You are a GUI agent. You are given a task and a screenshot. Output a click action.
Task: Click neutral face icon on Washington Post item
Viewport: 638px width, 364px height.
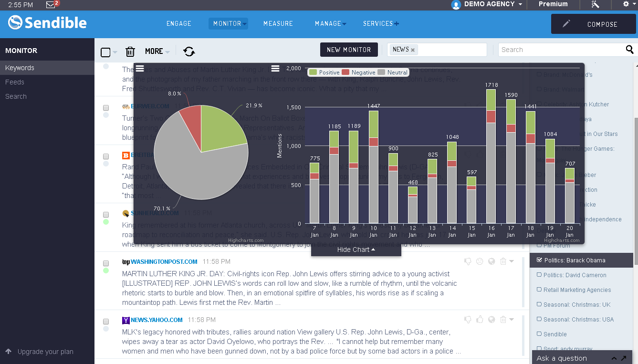coord(480,261)
